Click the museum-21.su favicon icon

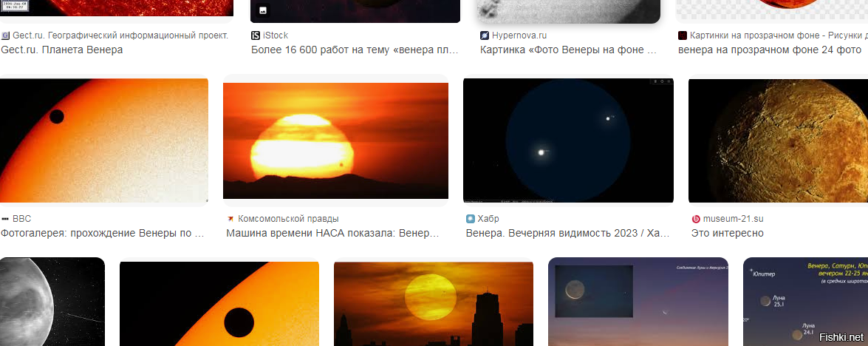coord(696,219)
